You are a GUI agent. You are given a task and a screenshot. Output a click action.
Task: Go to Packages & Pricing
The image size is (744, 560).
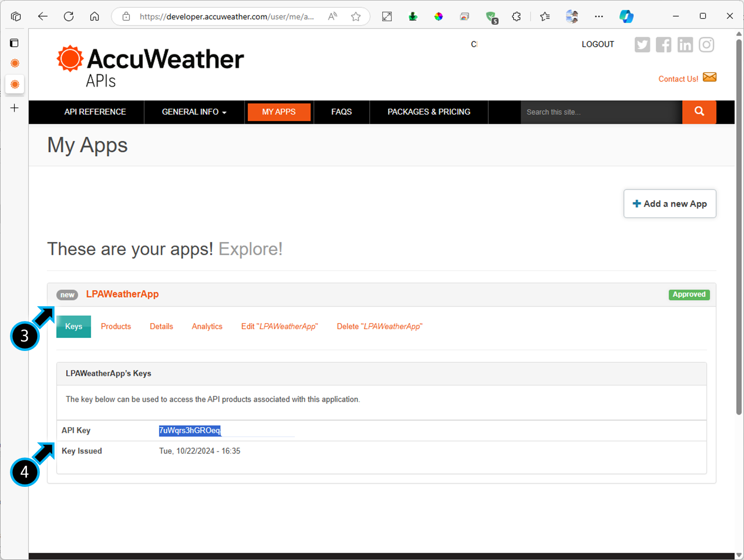[429, 112]
